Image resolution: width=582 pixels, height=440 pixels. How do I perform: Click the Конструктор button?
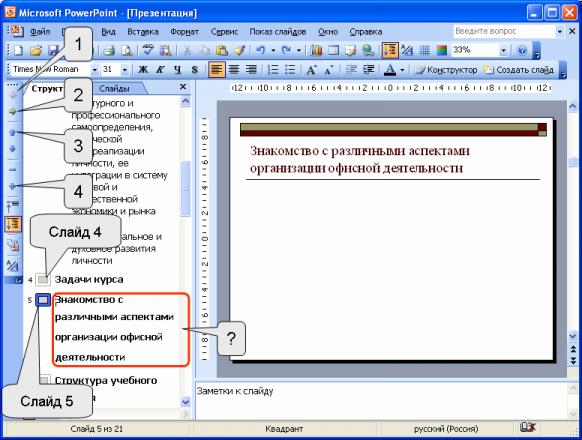coord(446,70)
